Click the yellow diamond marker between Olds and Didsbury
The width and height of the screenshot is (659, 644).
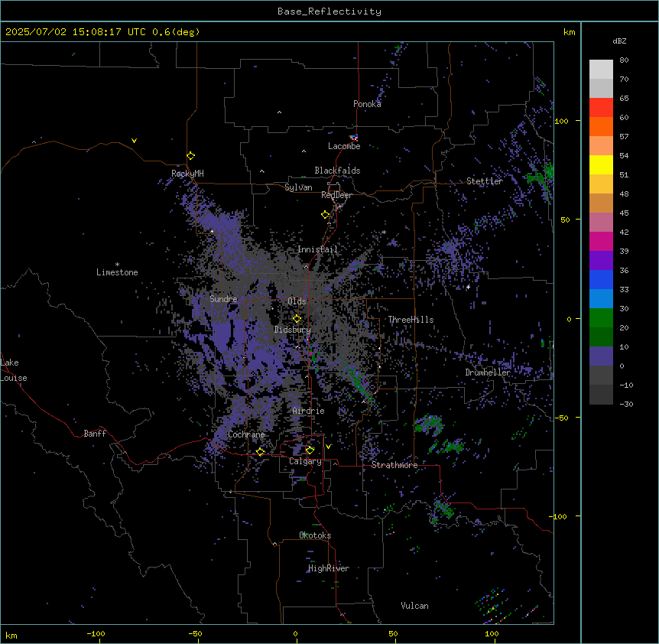[297, 319]
